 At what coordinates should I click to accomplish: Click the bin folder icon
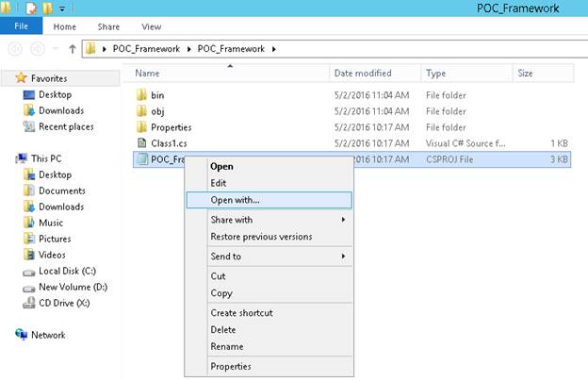click(142, 95)
